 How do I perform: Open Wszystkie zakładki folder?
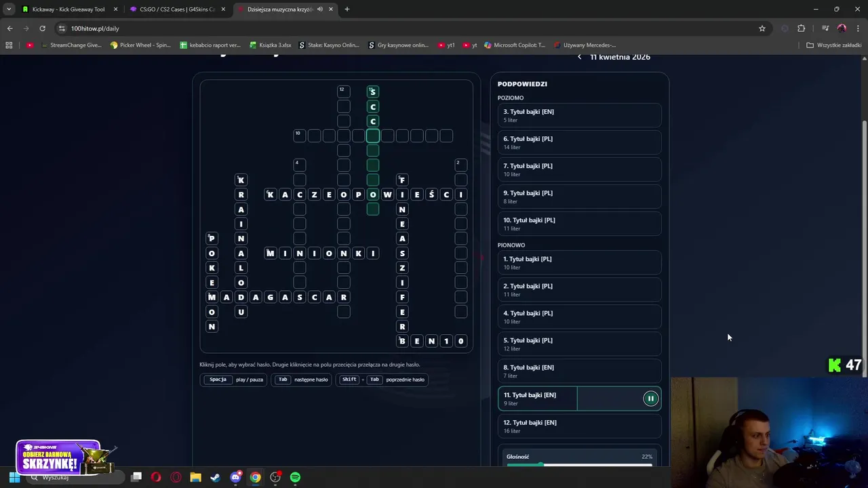[x=834, y=45]
